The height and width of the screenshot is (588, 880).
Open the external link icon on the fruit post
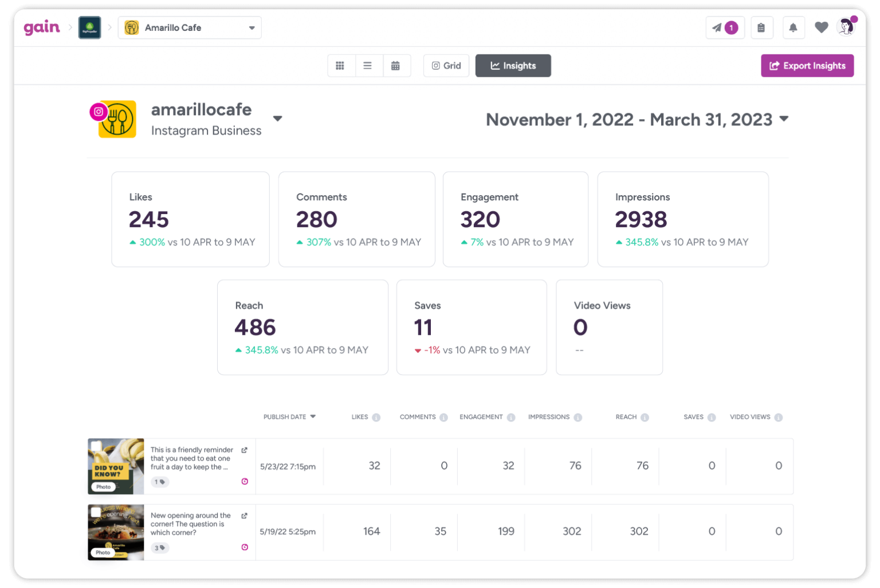point(245,450)
